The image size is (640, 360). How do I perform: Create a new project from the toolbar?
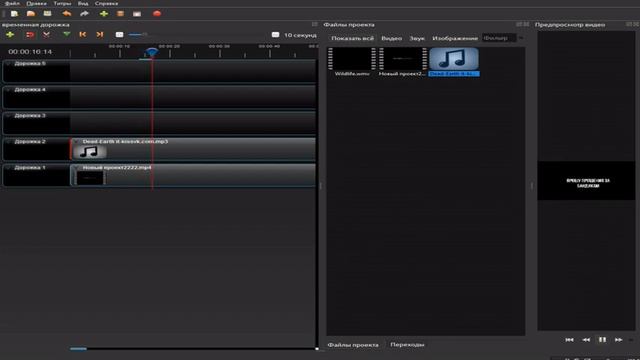[x=14, y=13]
